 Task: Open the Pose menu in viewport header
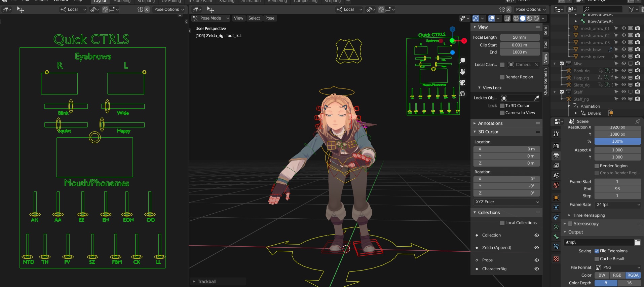click(270, 18)
